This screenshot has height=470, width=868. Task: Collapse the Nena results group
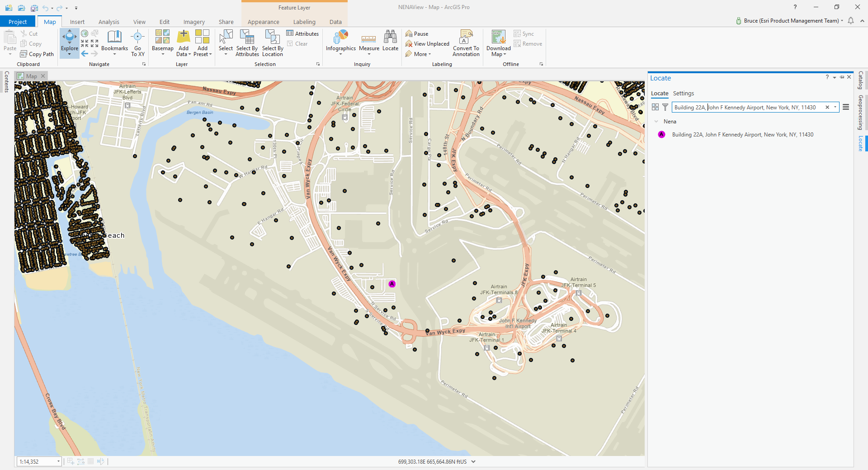coord(656,122)
